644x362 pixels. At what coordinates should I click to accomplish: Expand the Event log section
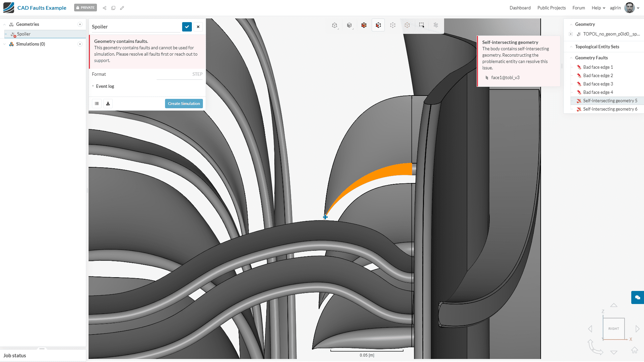coord(105,86)
